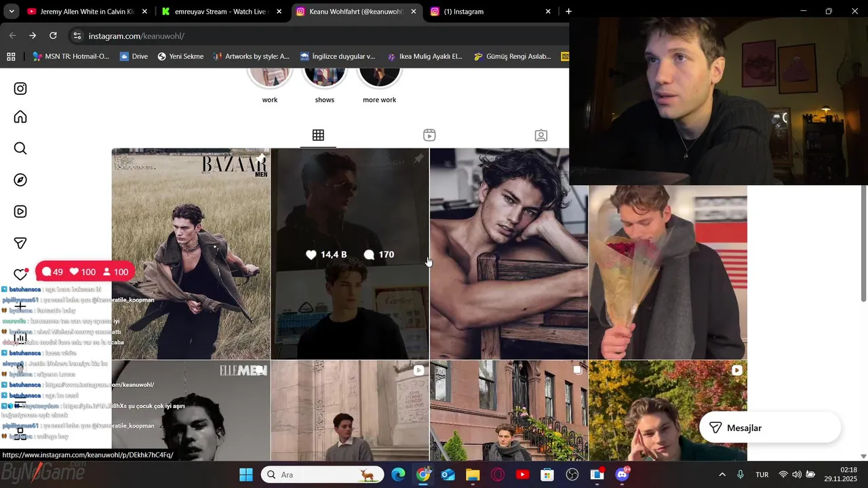
Task: Reload the Instagram page
Action: (53, 35)
